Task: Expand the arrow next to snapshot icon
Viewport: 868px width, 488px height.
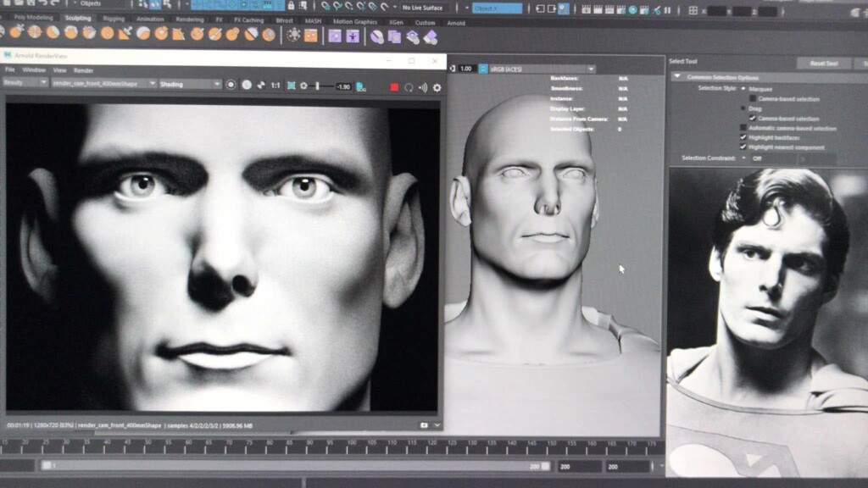Action: pyautogui.click(x=437, y=425)
